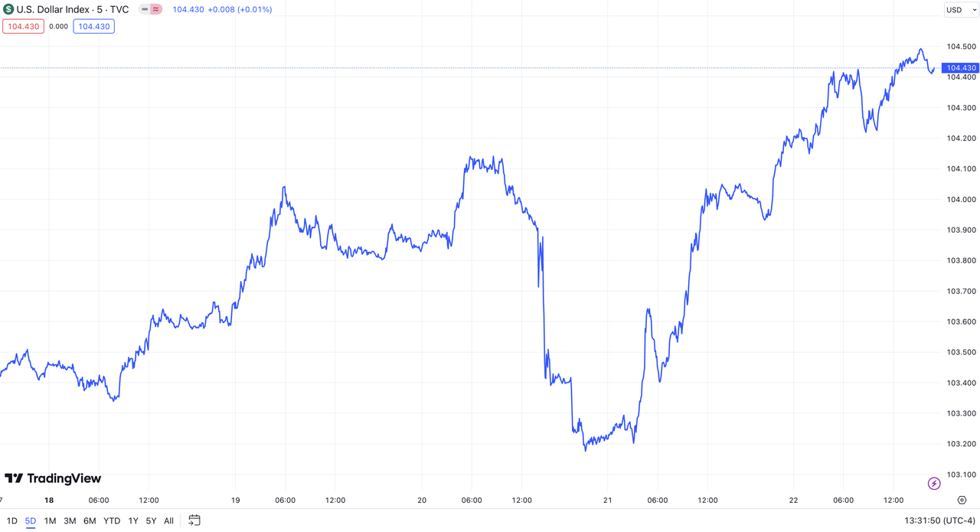Select the YTD time range

point(112,521)
